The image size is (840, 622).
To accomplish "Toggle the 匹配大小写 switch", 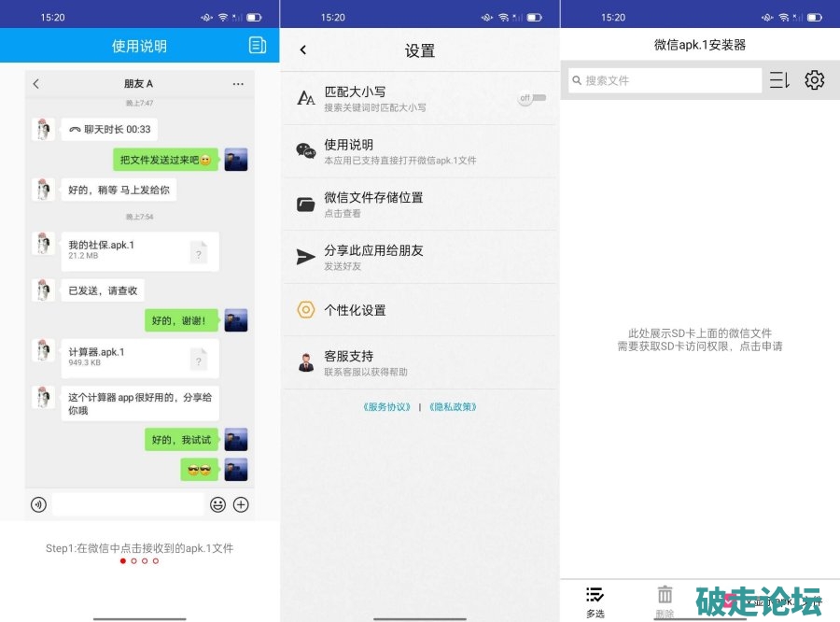I will click(x=531, y=98).
